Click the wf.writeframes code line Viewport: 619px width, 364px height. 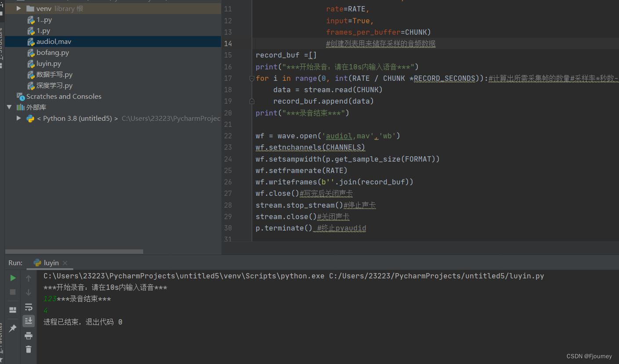coord(334,182)
